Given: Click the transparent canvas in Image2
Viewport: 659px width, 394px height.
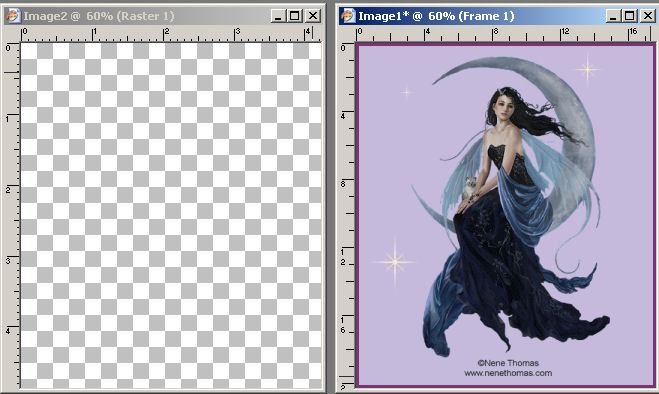Looking at the screenshot, I should (x=171, y=215).
